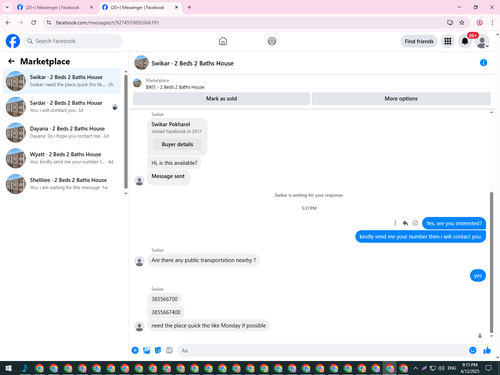Show hidden tray icons chevron

pyautogui.click(x=415, y=368)
